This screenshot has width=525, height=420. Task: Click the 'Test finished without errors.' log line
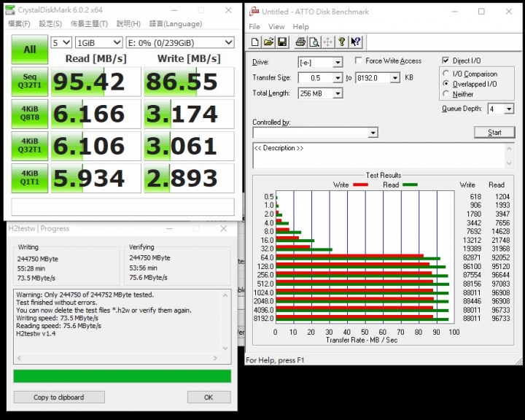tap(57, 303)
